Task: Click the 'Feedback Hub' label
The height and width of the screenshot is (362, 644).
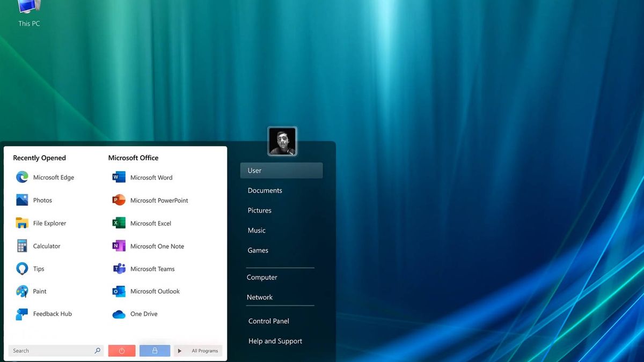Action: tap(53, 314)
